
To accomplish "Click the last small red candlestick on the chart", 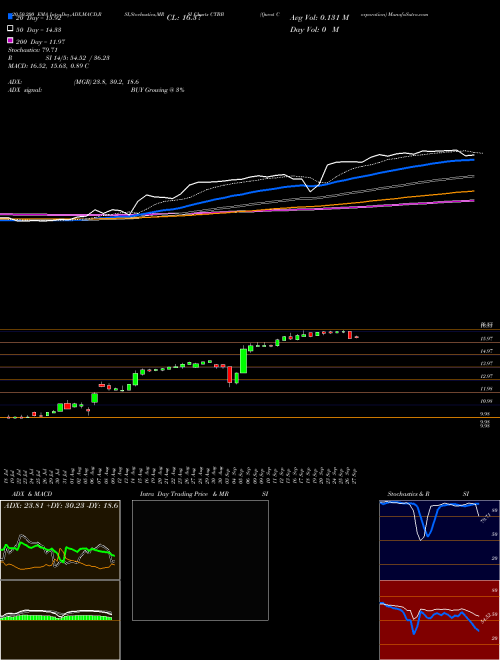I will pos(356,337).
